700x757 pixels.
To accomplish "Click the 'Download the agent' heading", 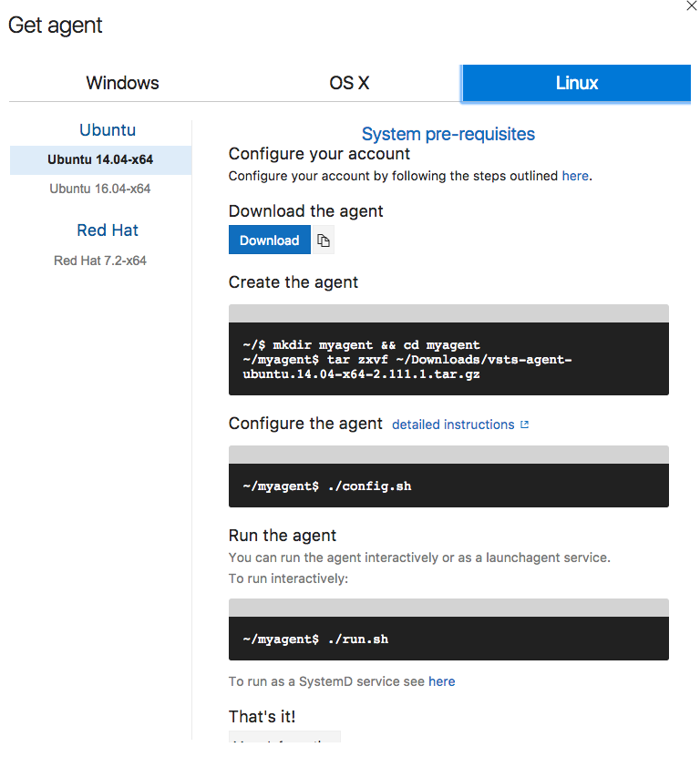I will [x=306, y=211].
